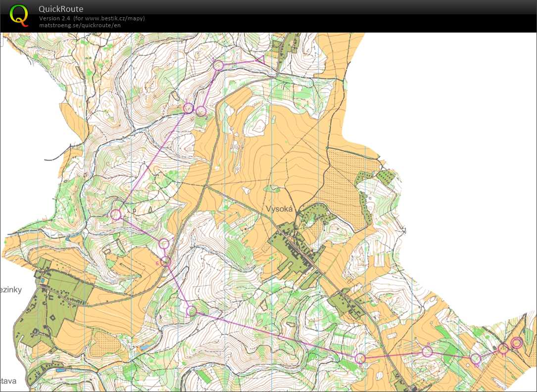Select control circle 7 at course bend
This screenshot has height=392, width=537.
pos(192,311)
